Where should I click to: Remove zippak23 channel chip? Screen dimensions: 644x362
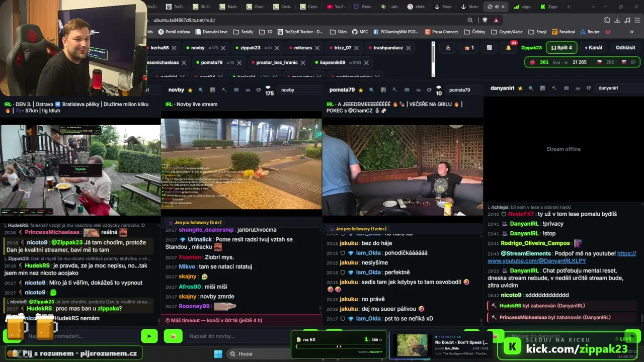pyautogui.click(x=277, y=48)
